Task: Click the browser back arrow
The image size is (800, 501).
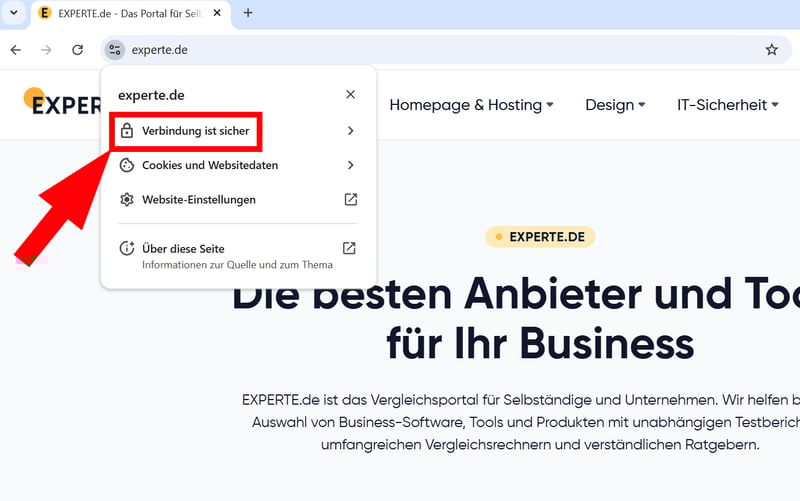Action: click(x=16, y=49)
